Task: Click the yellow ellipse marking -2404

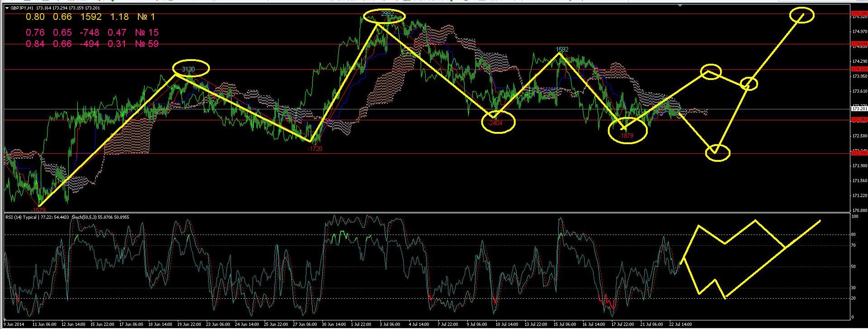Action: coord(498,123)
